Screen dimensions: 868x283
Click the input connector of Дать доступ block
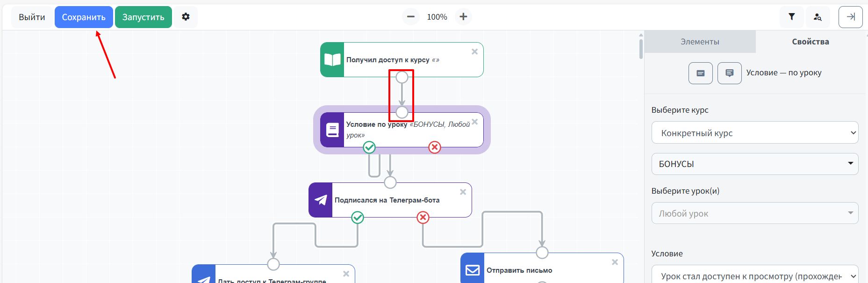point(273,264)
